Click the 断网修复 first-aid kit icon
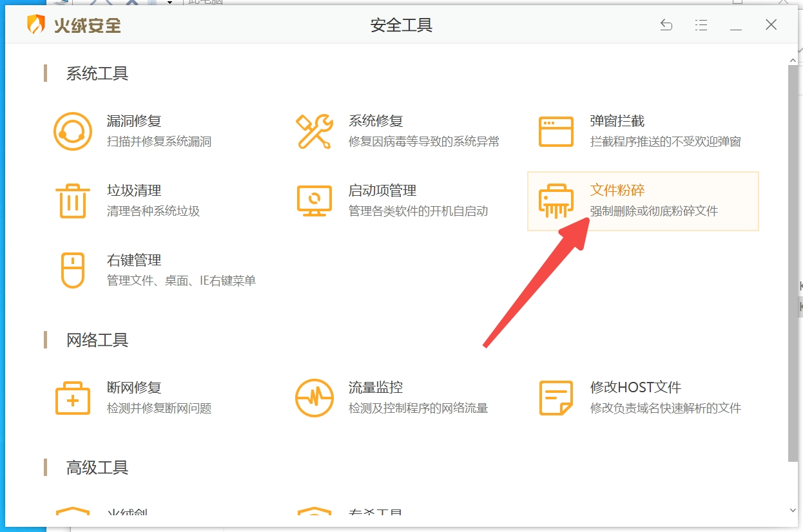The image size is (803, 532). tap(72, 397)
